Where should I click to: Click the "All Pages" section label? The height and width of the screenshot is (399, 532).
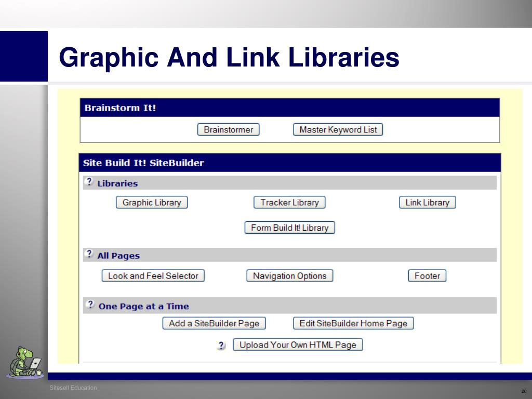[118, 256]
